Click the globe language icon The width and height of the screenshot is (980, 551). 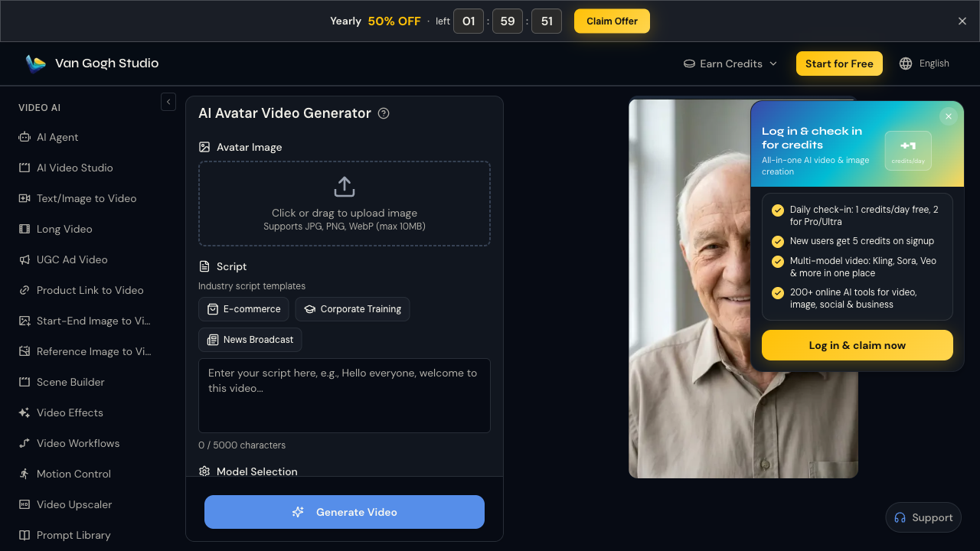[906, 64]
